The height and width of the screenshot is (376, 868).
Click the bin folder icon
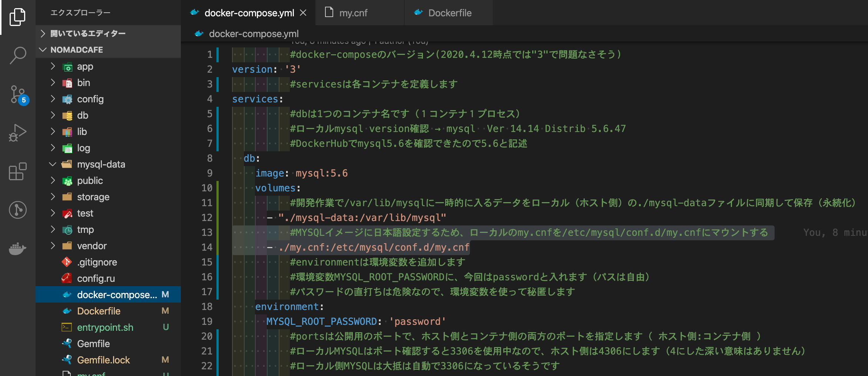click(67, 83)
